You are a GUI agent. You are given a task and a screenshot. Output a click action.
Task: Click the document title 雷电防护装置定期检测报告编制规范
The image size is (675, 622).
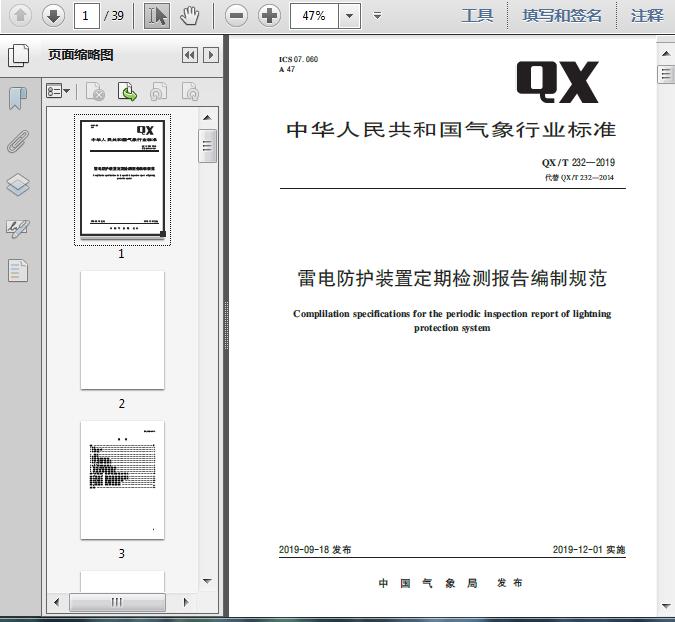pos(452,279)
